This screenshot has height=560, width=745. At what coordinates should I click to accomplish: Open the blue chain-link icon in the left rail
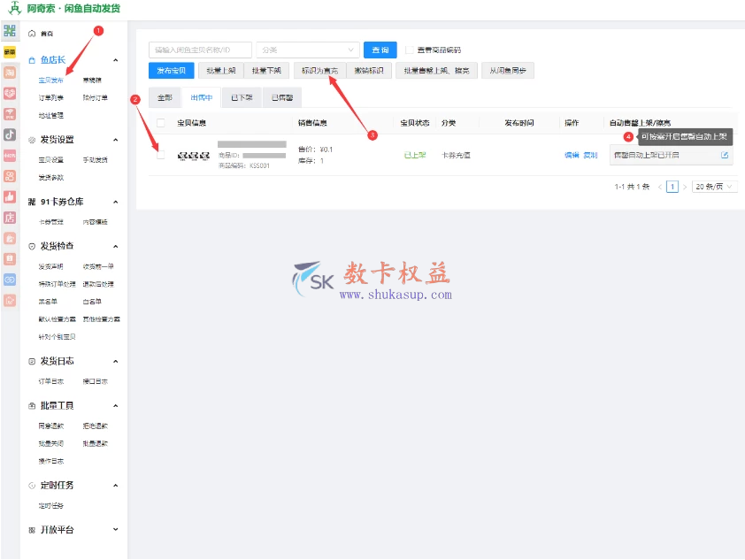click(10, 280)
